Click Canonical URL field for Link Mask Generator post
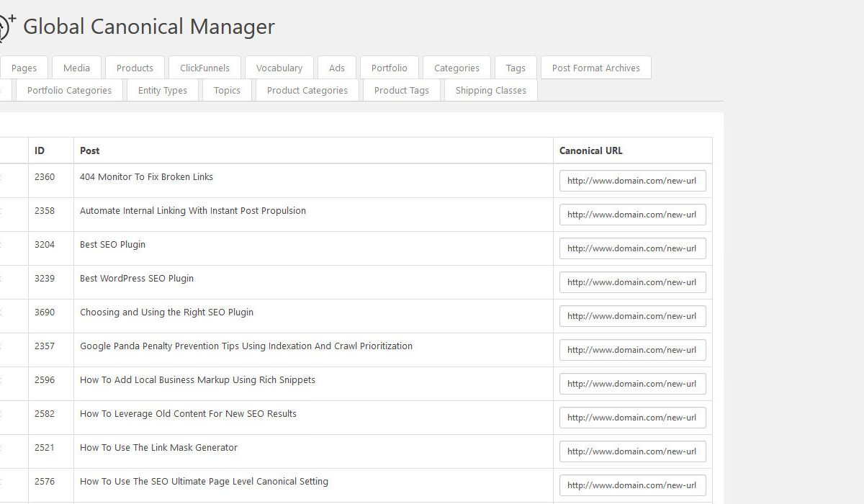This screenshot has height=504, width=864. [x=632, y=451]
